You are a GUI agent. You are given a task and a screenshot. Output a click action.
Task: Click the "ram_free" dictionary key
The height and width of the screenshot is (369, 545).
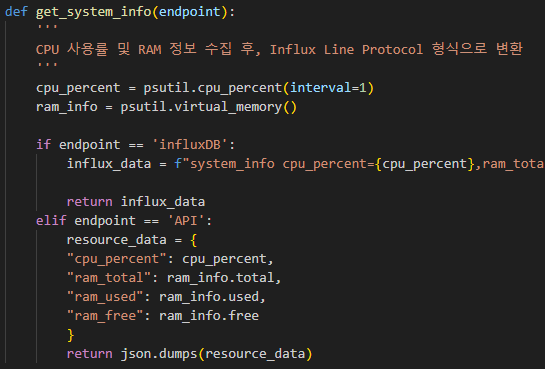pos(105,315)
